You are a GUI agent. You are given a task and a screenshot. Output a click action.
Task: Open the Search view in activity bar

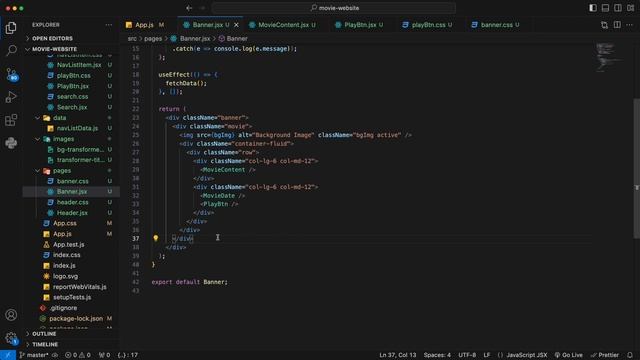point(11,50)
